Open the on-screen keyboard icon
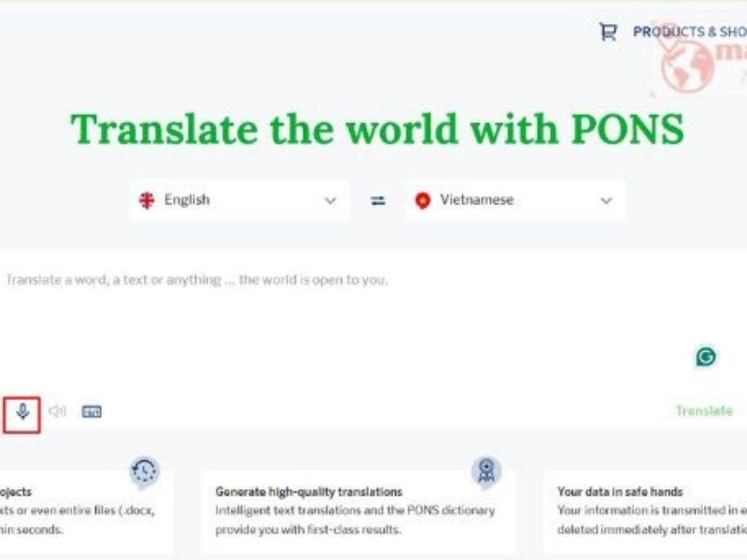 pyautogui.click(x=92, y=412)
